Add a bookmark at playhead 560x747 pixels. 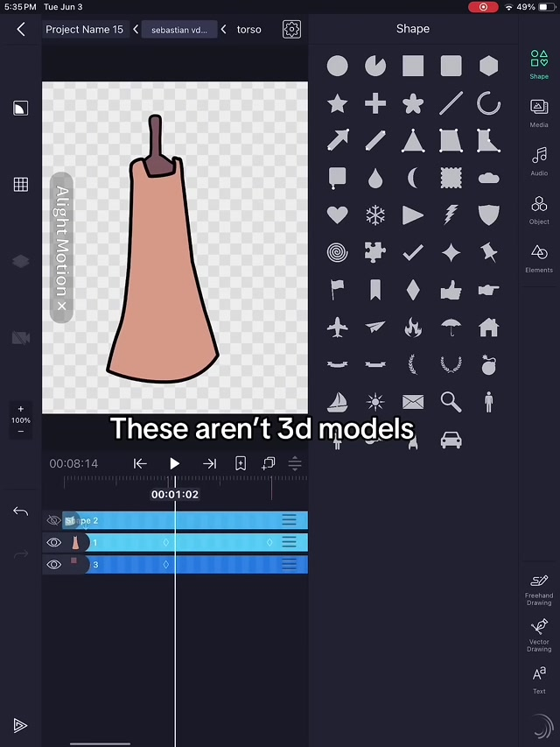coord(241,463)
